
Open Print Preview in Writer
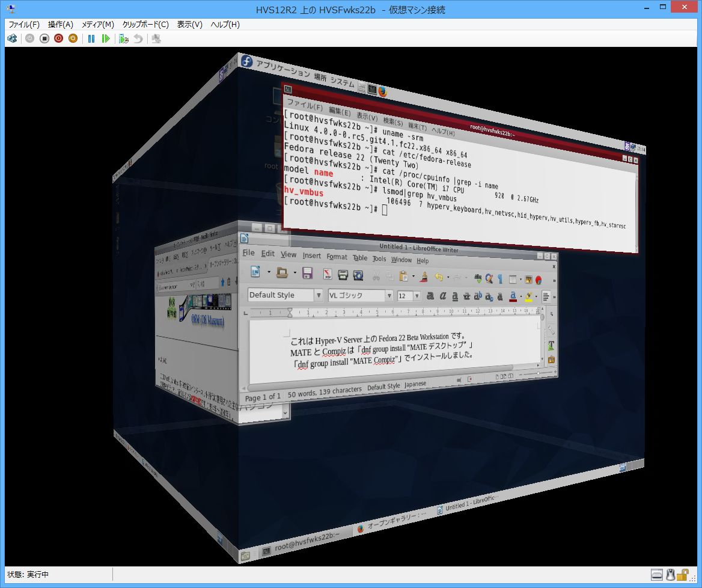pyautogui.click(x=358, y=275)
